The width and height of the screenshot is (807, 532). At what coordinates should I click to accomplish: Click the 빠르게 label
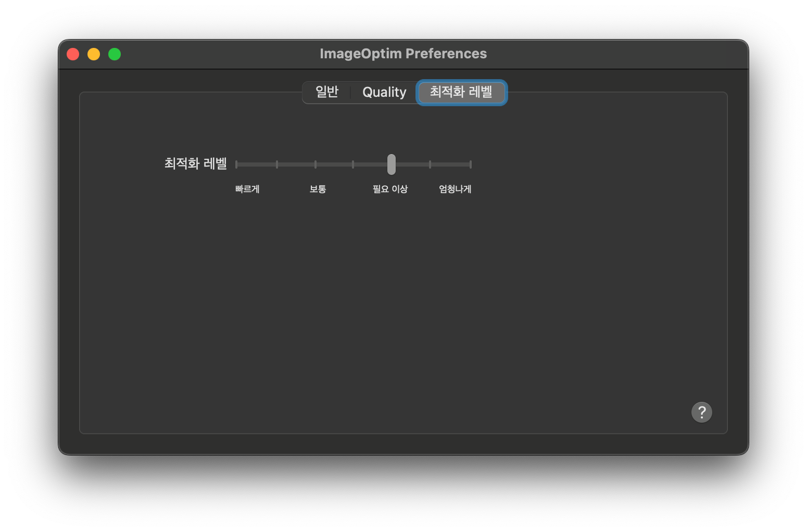[247, 189]
